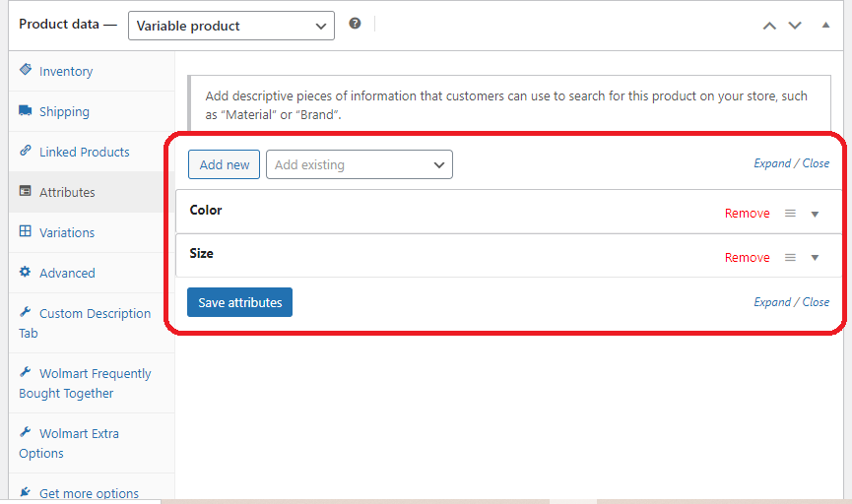This screenshot has height=504, width=852.
Task: Open the Add existing attribute dropdown
Action: pos(360,165)
